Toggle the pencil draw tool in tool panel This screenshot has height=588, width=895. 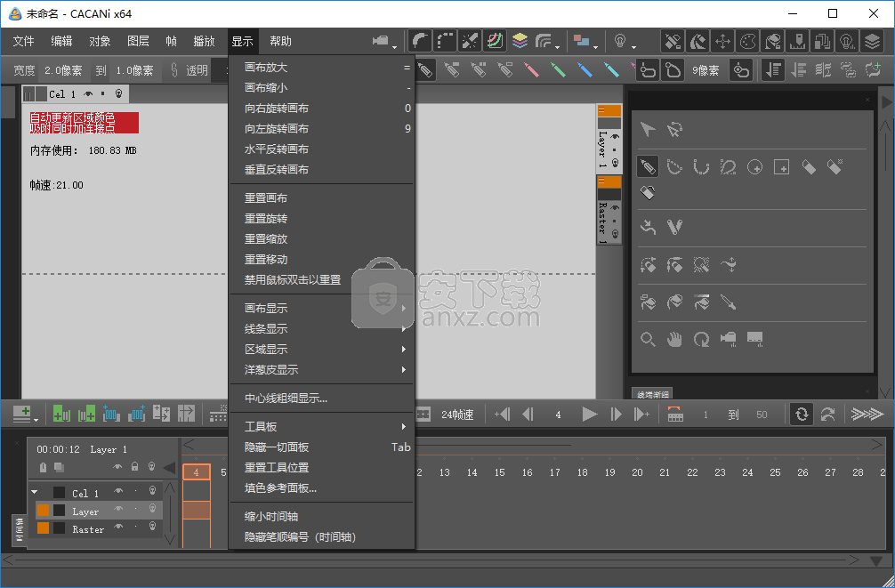648,166
